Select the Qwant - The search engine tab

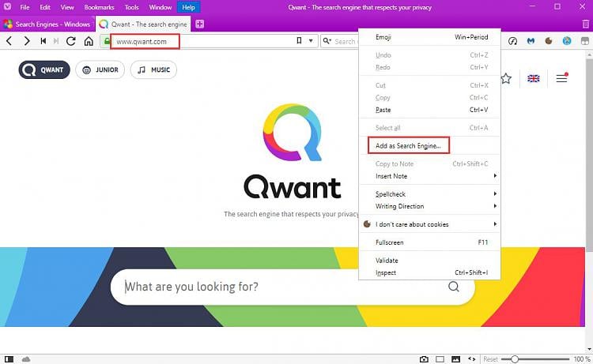143,24
